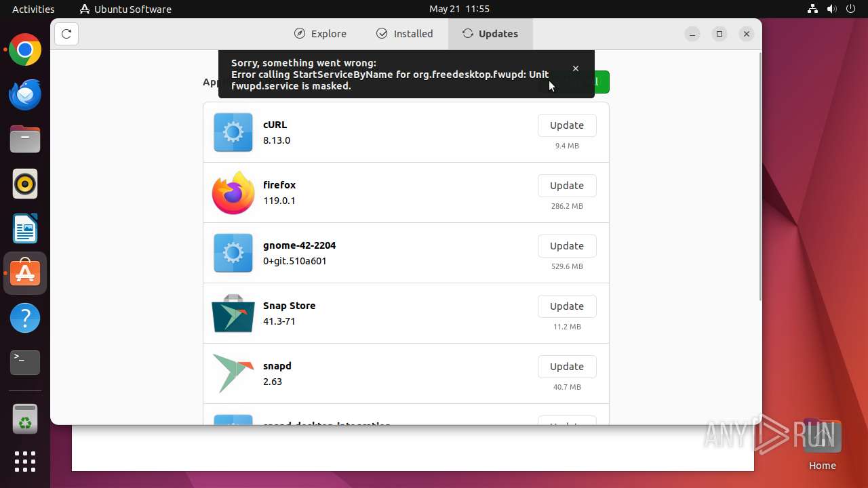Viewport: 868px width, 488px height.
Task: Open the Trash from the dock
Action: pos(25,419)
